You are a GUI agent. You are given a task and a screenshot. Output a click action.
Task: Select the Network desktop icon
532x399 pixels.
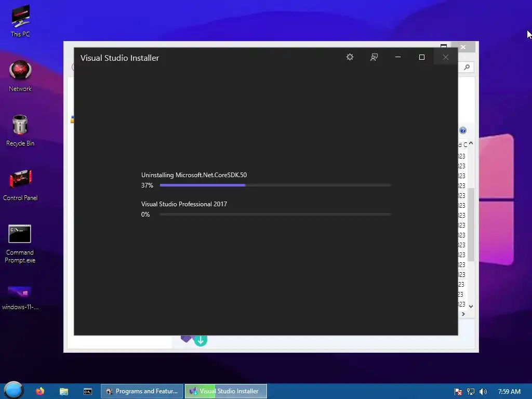point(20,76)
